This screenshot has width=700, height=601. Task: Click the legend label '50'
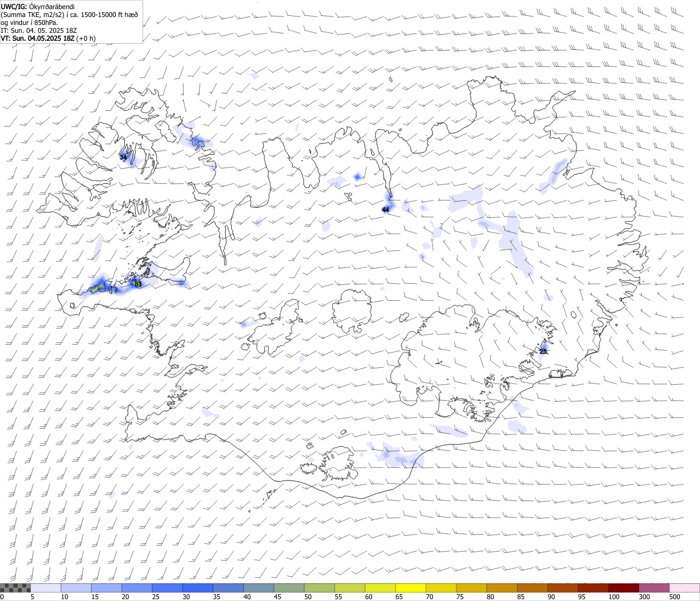point(308,597)
